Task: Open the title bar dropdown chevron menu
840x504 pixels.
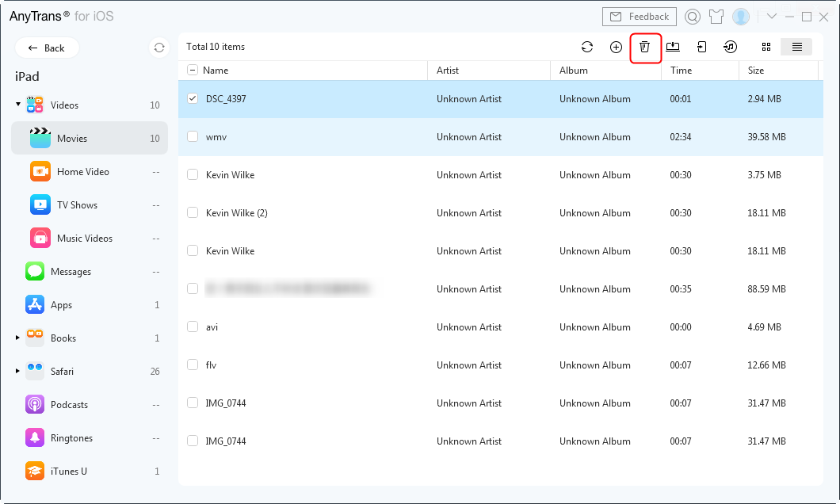Action: tap(771, 17)
